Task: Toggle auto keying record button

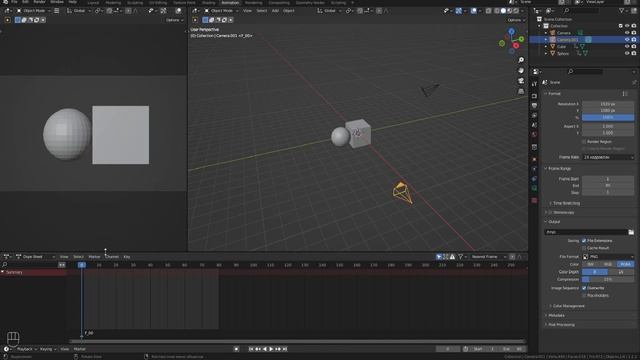Action: coord(236,349)
